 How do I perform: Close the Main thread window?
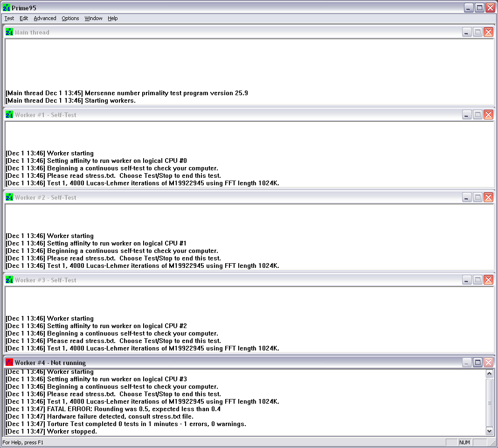[x=489, y=32]
